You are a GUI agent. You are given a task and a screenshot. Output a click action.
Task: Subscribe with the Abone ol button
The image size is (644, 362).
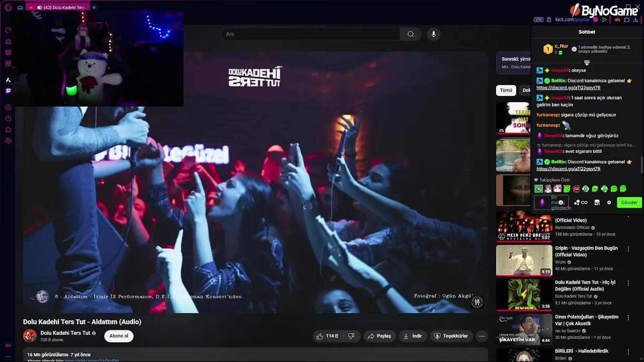click(119, 336)
